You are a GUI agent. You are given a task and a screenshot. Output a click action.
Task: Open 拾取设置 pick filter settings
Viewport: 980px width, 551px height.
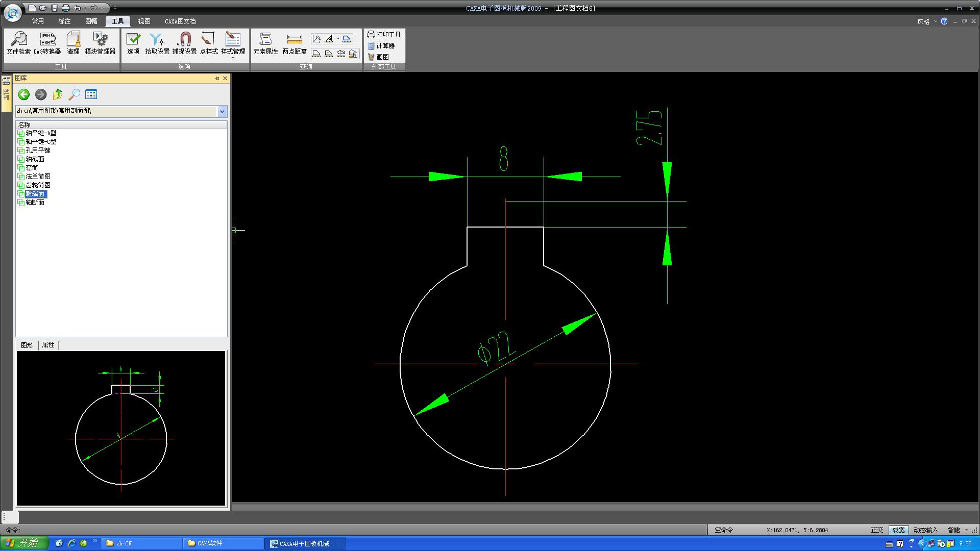coord(157,43)
